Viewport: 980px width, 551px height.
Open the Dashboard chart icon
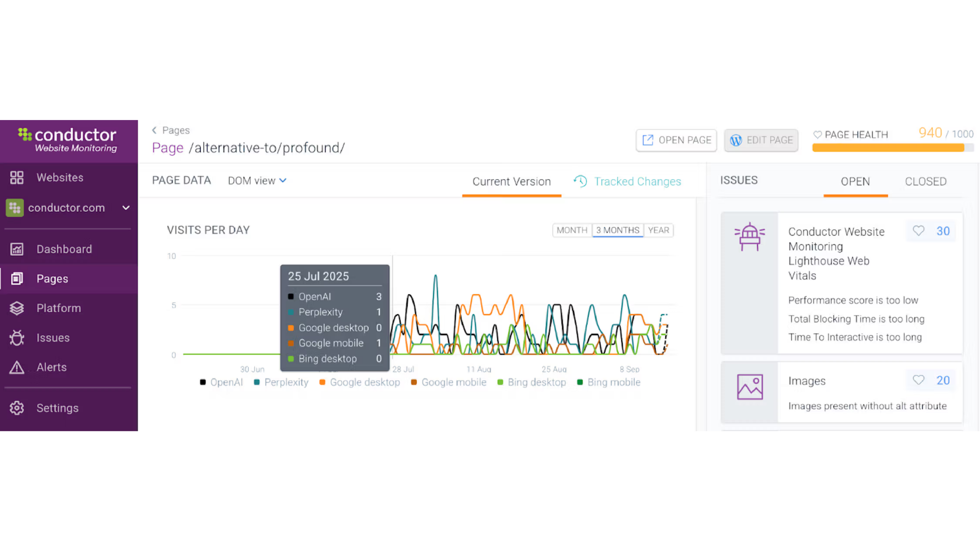tap(17, 249)
